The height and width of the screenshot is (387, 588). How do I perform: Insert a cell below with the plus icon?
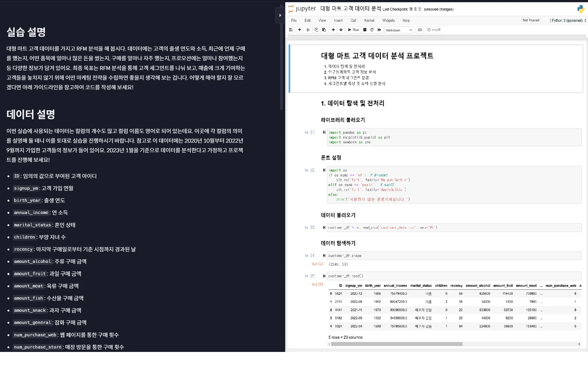299,30
